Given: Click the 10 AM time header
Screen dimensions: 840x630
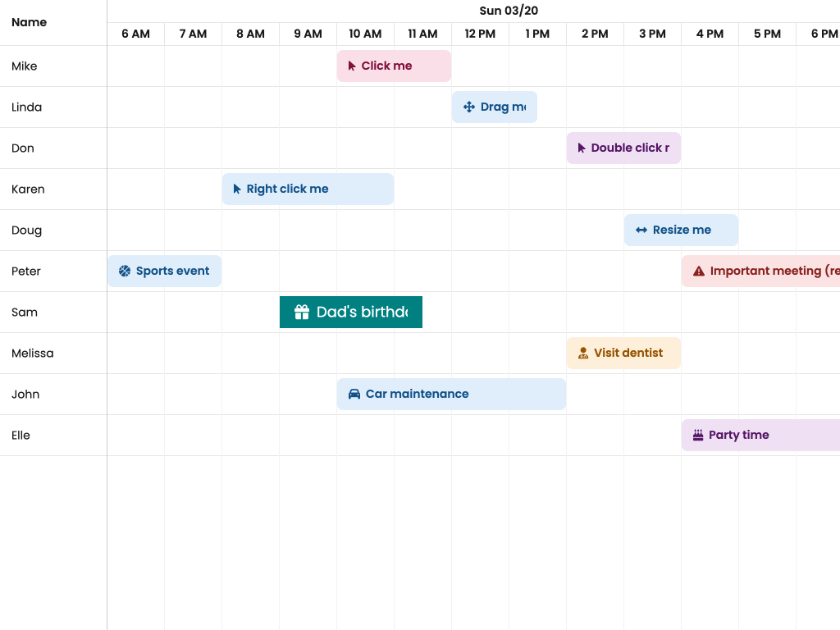Looking at the screenshot, I should coord(365,34).
